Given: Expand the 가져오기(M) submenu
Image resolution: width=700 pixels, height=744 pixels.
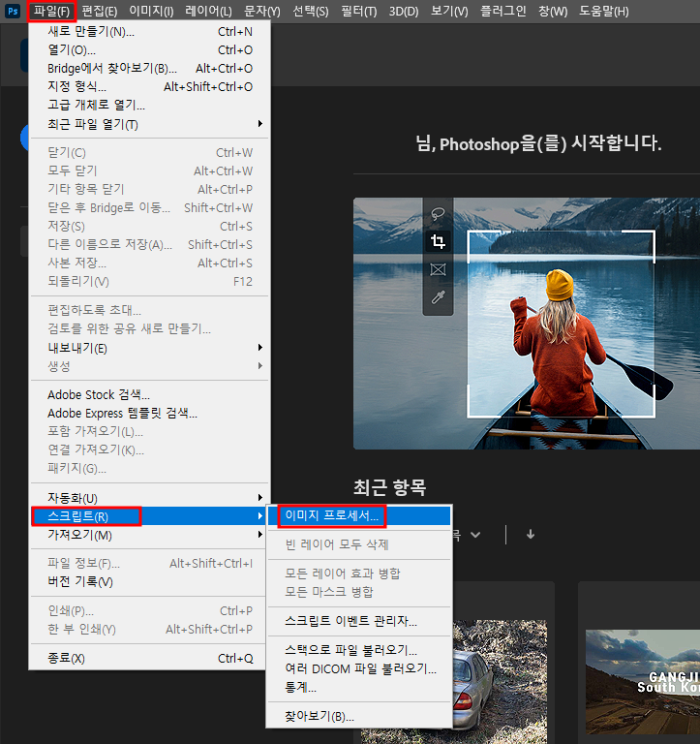Looking at the screenshot, I should point(149,535).
